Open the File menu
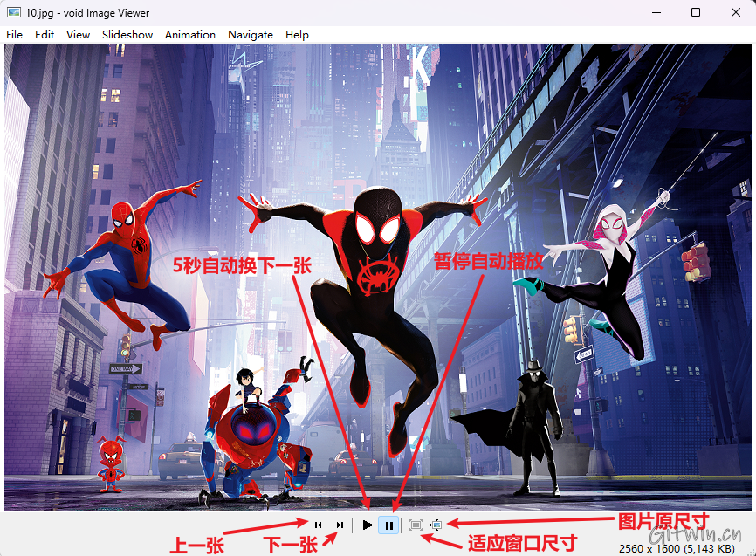 pos(14,34)
